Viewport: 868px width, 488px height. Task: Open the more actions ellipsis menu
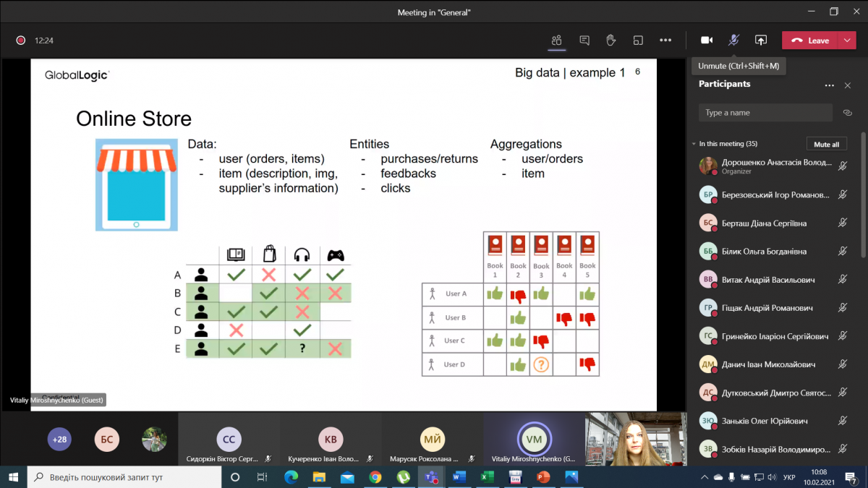click(x=665, y=40)
